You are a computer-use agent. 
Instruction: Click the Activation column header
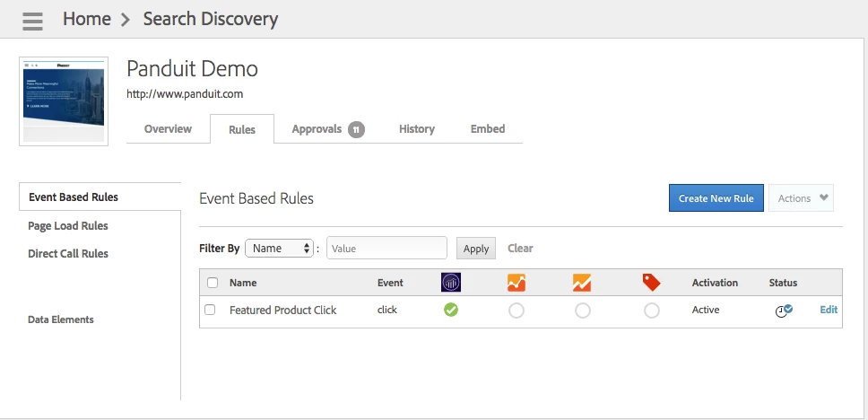tap(715, 283)
